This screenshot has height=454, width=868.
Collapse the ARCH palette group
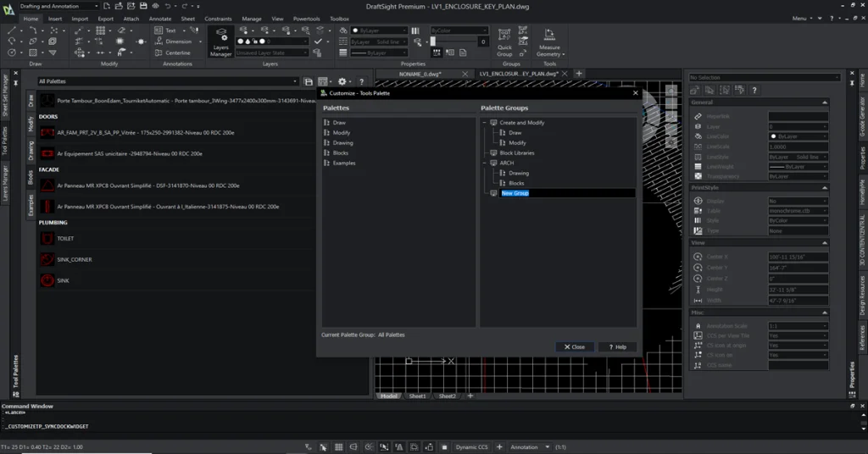pyautogui.click(x=484, y=163)
